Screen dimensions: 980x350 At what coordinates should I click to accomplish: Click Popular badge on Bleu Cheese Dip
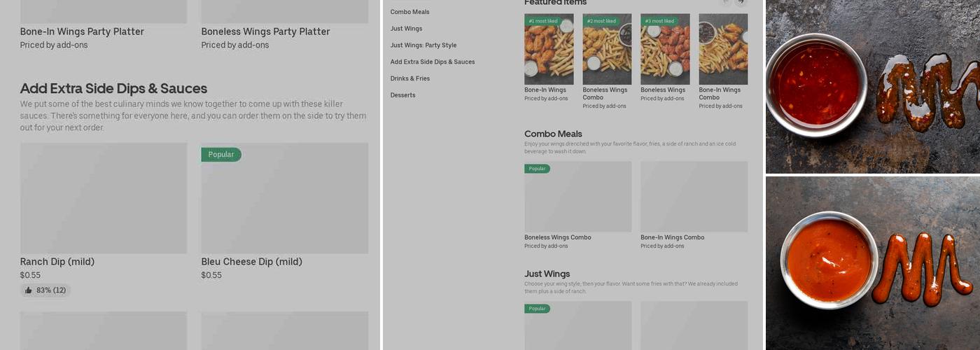pyautogui.click(x=221, y=155)
